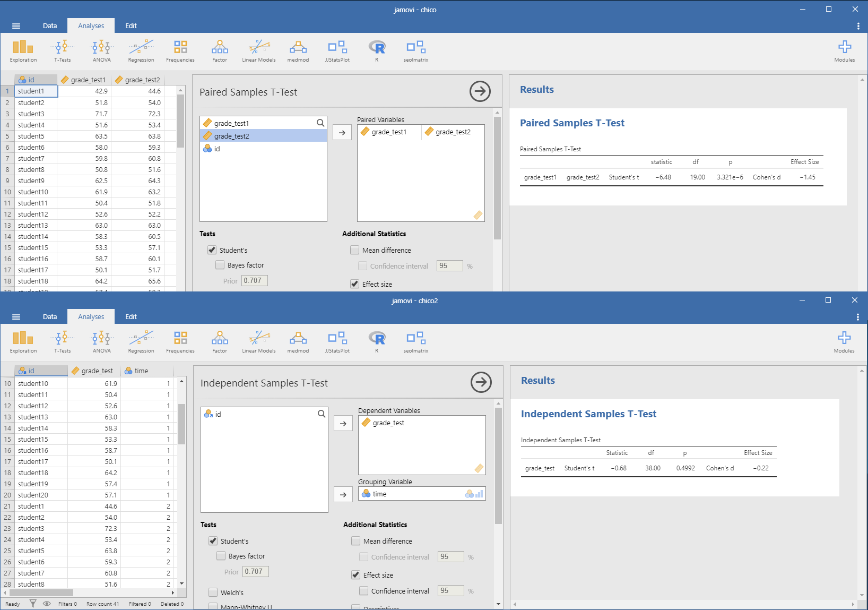
Task: Open seolmatrix module in chico window
Action: pyautogui.click(x=416, y=51)
